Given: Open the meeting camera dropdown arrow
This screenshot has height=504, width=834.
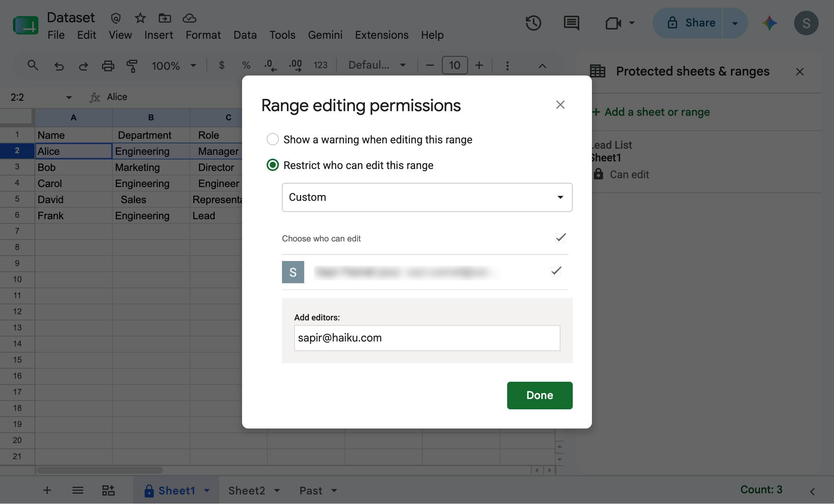Looking at the screenshot, I should pos(631,23).
